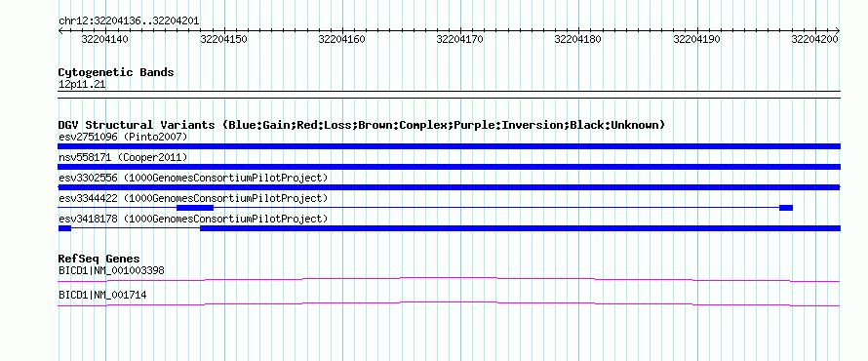Open gene label BICD1|NM_001003398
Image resolution: width=868 pixels, height=361 pixels.
[x=111, y=271]
